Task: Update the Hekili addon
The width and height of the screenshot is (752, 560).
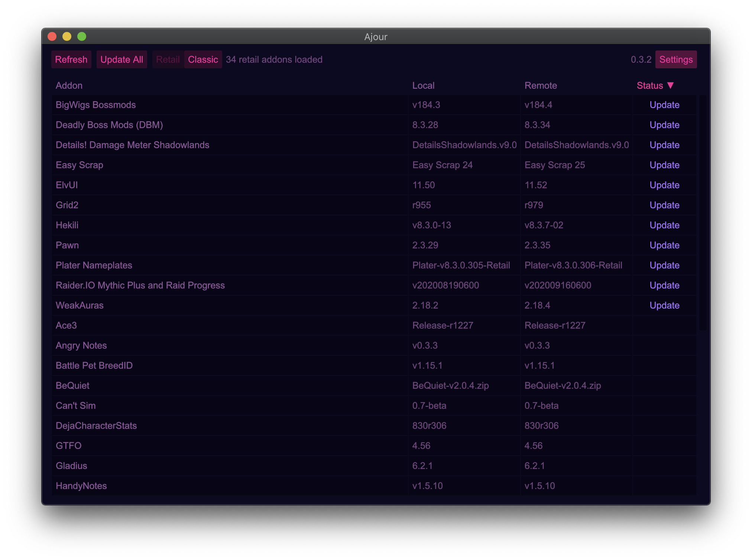Action: [x=664, y=225]
